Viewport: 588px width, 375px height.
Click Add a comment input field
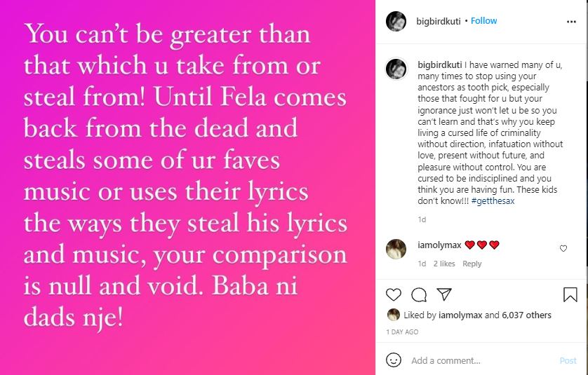477,360
